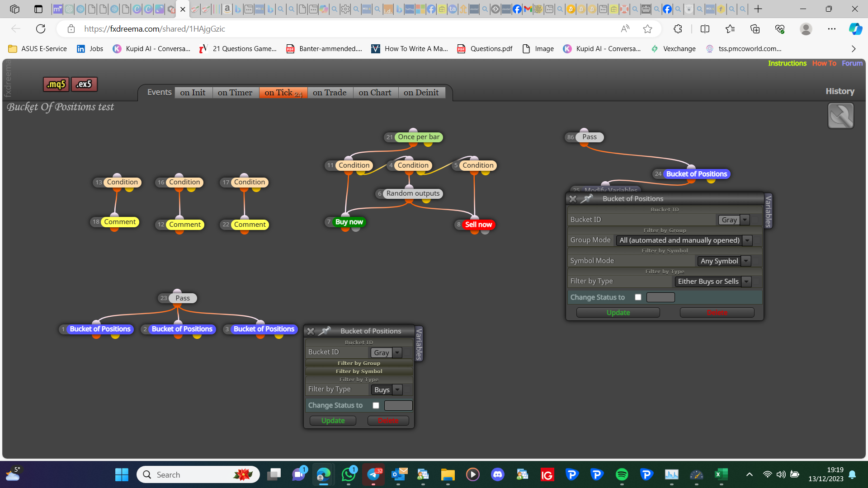Switch to the on Deinit event tab
868x488 pixels.
point(421,92)
